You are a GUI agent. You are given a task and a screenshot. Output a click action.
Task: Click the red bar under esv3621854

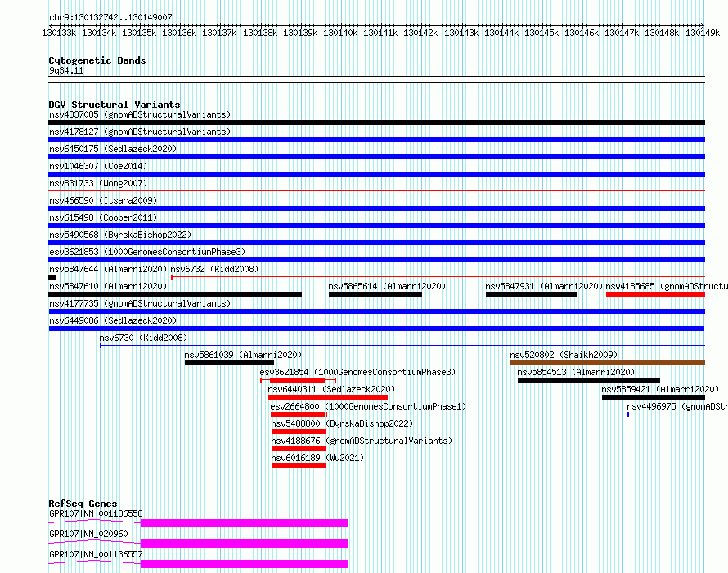[297, 380]
